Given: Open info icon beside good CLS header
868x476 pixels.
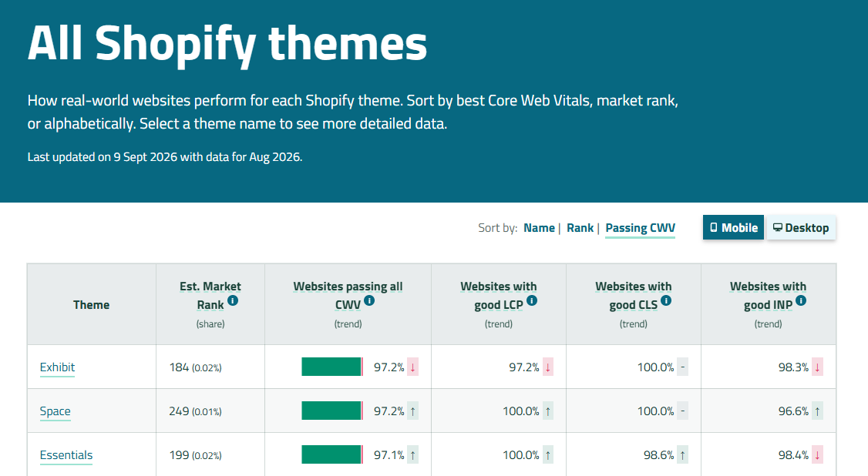Looking at the screenshot, I should pyautogui.click(x=666, y=300).
